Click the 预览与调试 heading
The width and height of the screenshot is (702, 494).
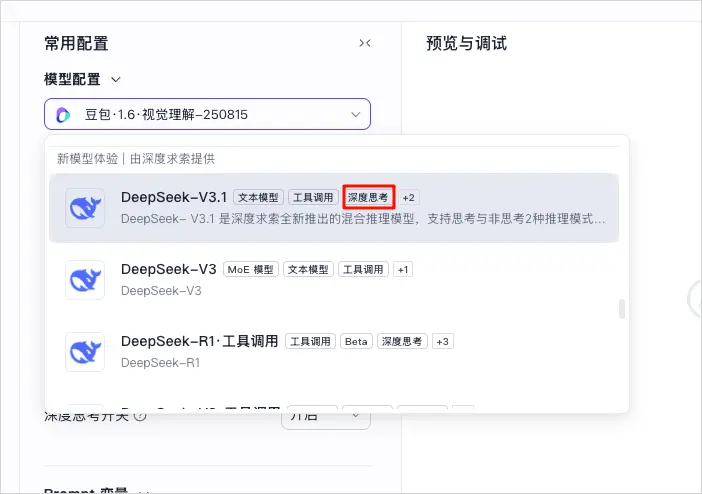467,43
